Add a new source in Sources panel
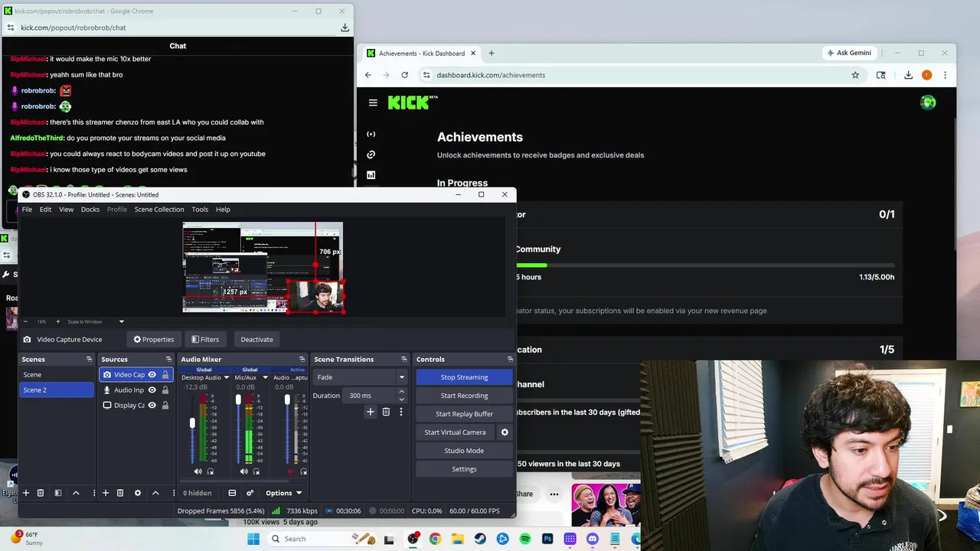 [106, 493]
